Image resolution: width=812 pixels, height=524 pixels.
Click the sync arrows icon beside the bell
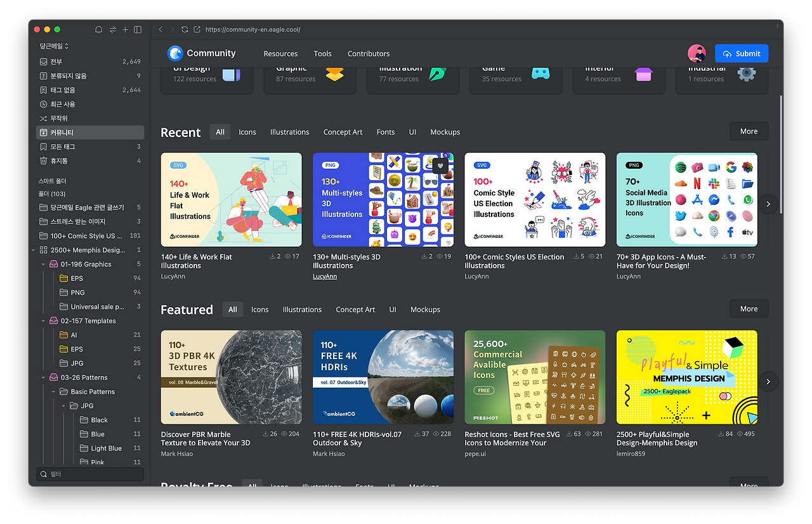(112, 30)
